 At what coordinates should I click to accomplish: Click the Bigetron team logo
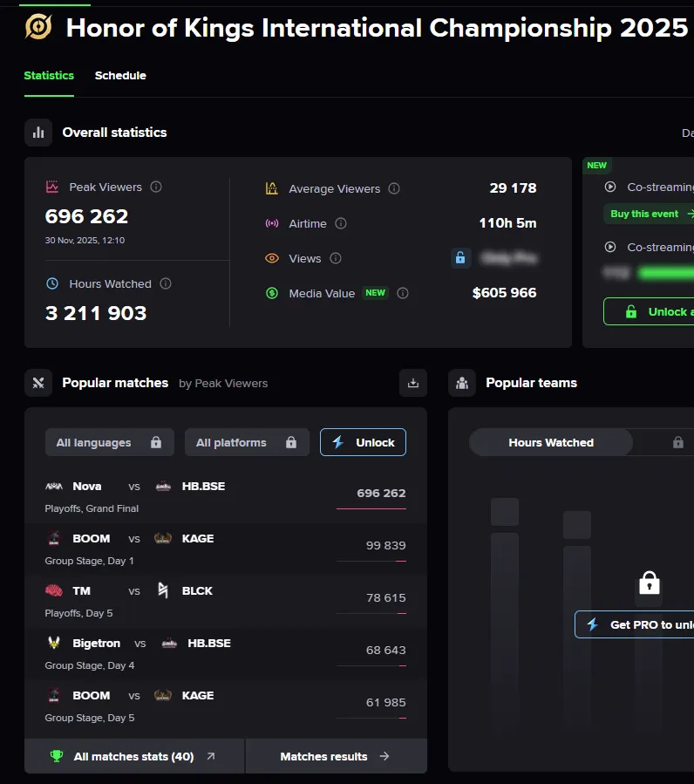(x=54, y=643)
